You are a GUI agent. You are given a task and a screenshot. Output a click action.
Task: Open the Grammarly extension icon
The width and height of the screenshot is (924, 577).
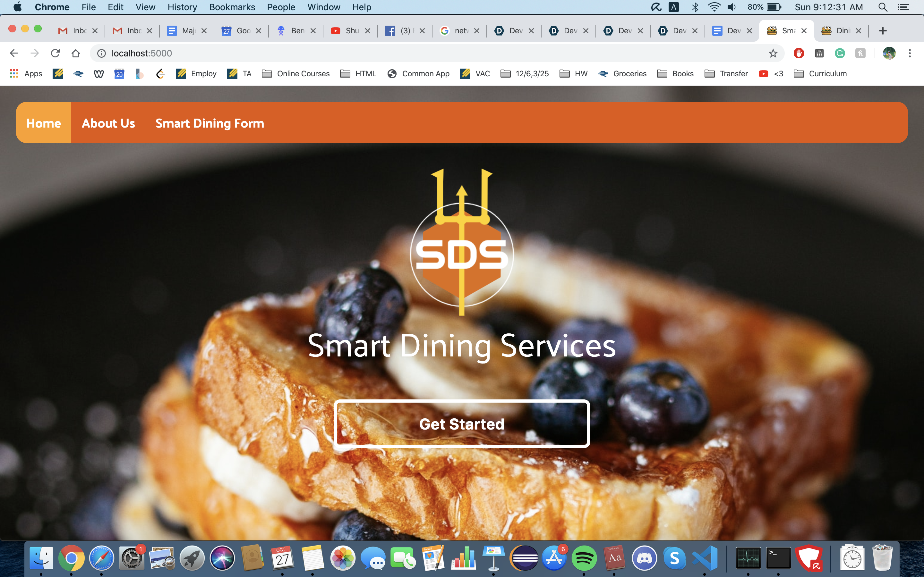(x=840, y=54)
